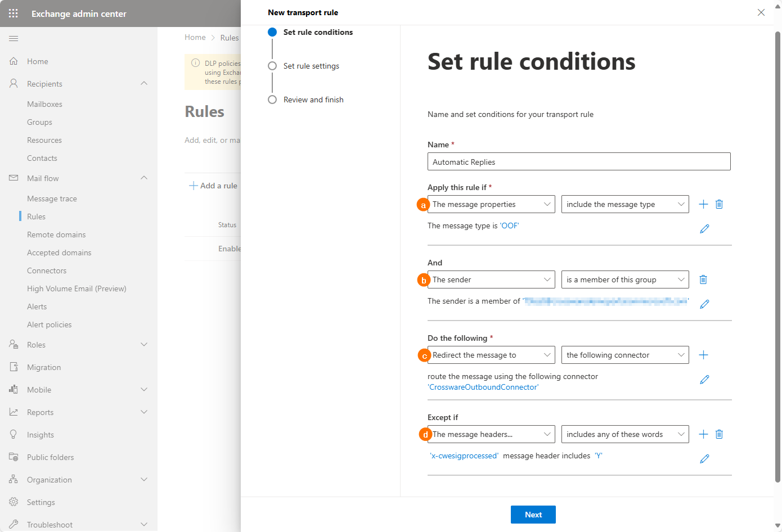Select the Set rule settings step
Screen dimensions: 782x532
[311, 66]
